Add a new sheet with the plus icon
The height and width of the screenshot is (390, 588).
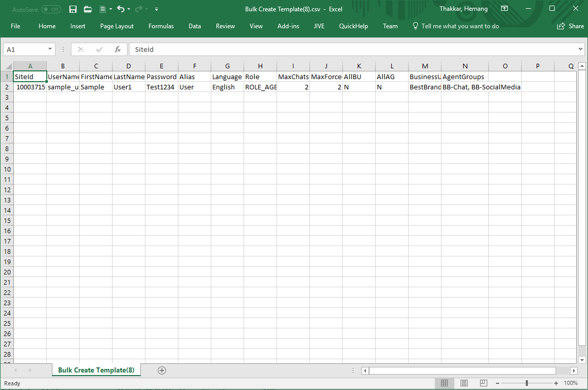click(162, 370)
